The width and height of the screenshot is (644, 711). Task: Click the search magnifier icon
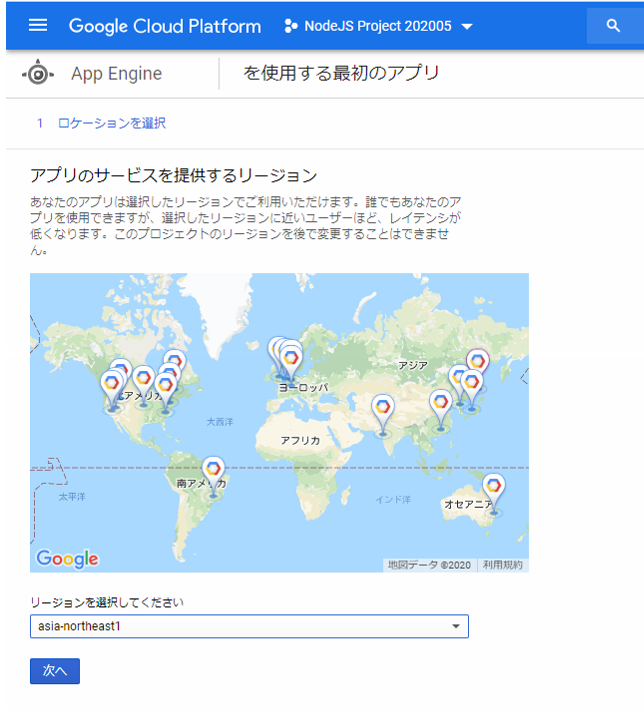click(x=613, y=26)
